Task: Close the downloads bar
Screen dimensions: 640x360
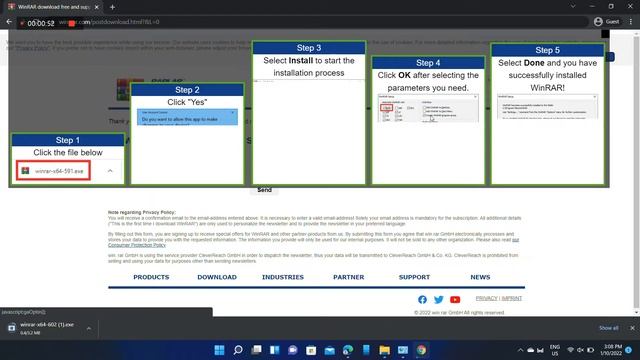Action: click(632, 328)
